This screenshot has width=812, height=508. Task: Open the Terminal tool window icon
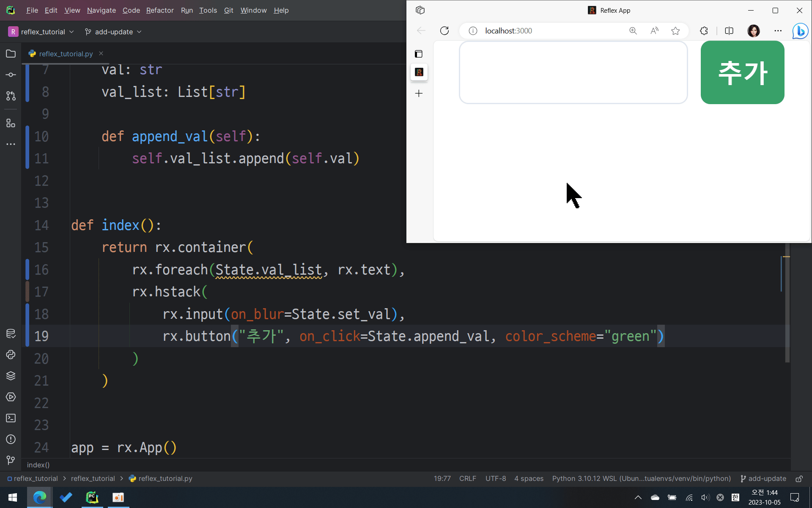coord(11,418)
